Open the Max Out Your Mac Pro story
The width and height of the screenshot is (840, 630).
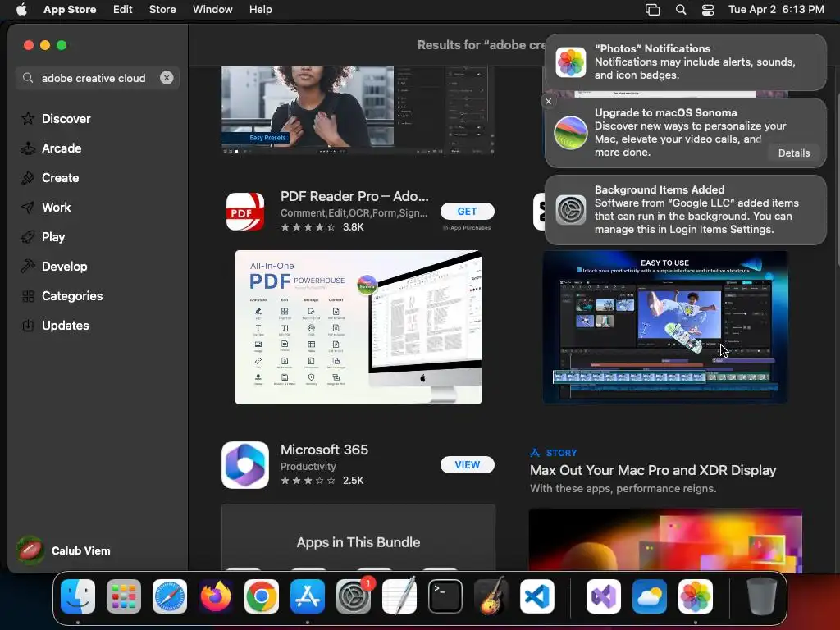click(652, 470)
